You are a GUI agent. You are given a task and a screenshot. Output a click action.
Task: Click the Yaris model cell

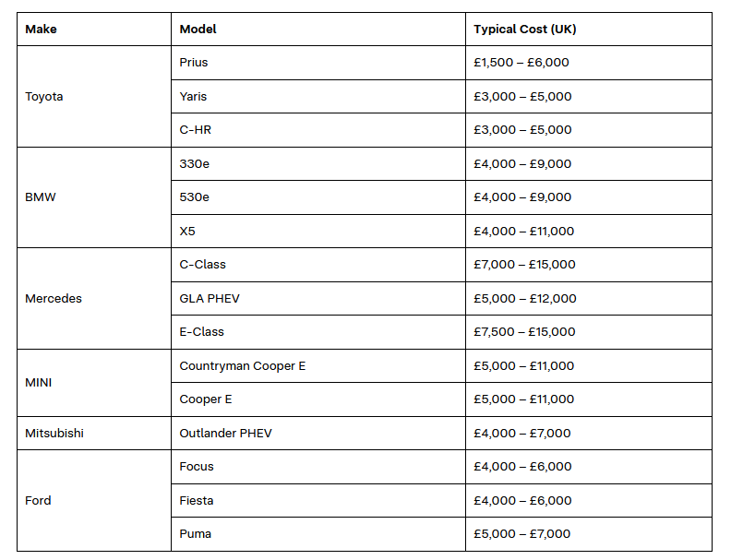(x=194, y=96)
